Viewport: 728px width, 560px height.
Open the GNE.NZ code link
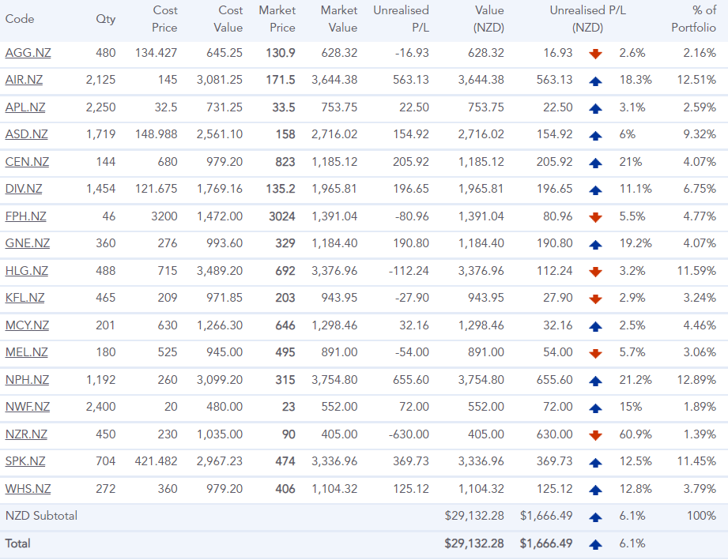click(x=27, y=243)
